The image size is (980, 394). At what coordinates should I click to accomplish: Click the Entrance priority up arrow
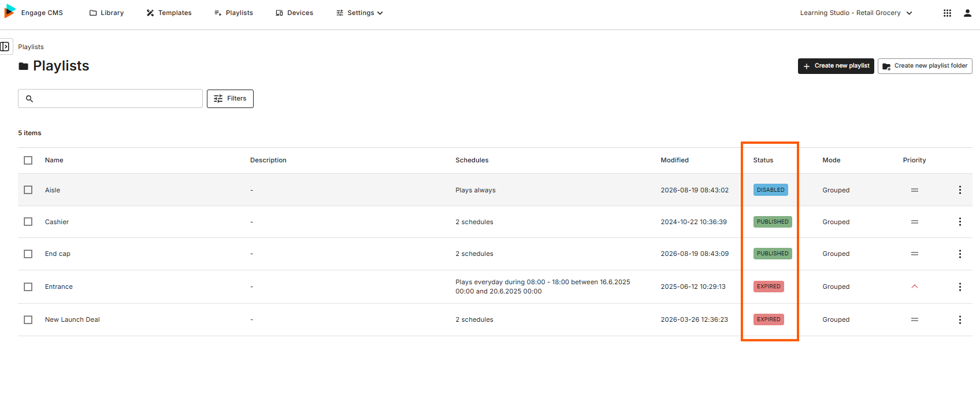(915, 287)
